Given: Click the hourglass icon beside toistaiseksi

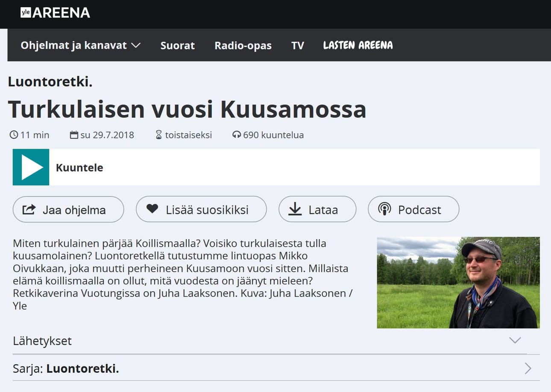Looking at the screenshot, I should [x=159, y=135].
